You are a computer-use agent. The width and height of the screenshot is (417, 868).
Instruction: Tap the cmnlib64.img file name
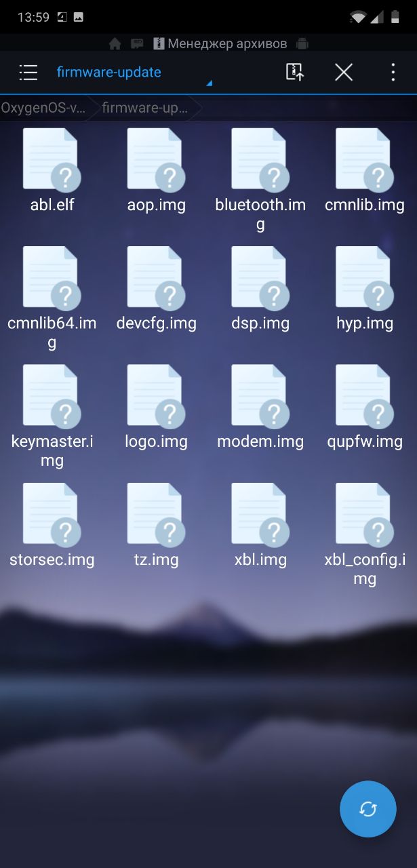click(52, 332)
